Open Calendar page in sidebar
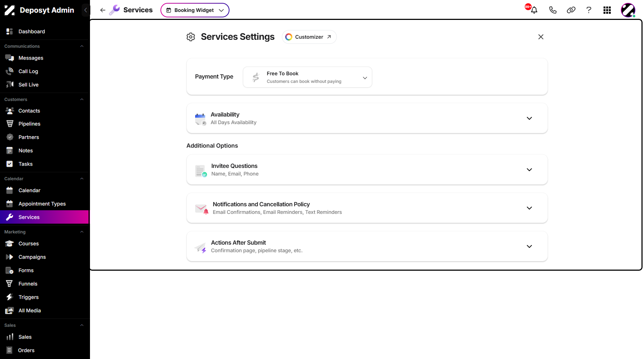The height and width of the screenshot is (359, 644). 44,190
